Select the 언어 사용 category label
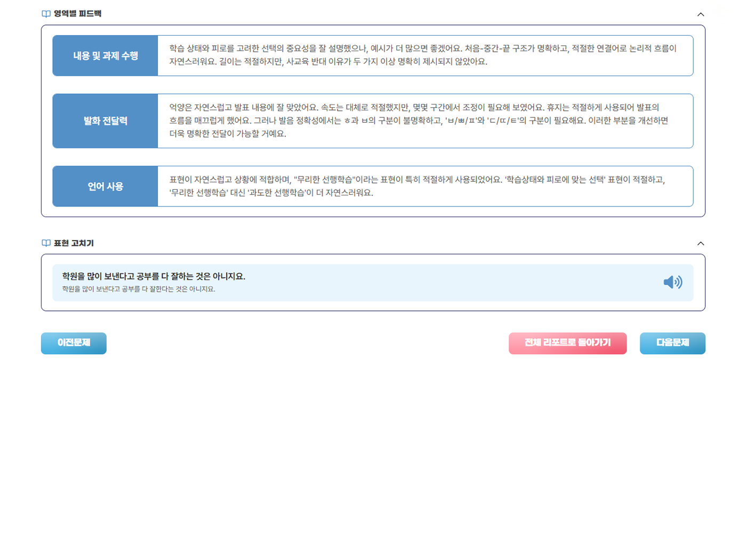 pyautogui.click(x=106, y=186)
